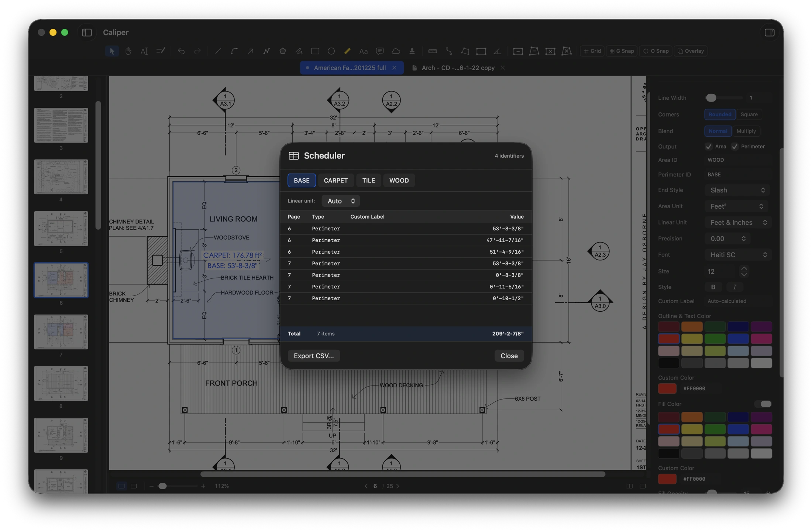
Task: Close the Scheduler dialog
Action: pos(509,356)
